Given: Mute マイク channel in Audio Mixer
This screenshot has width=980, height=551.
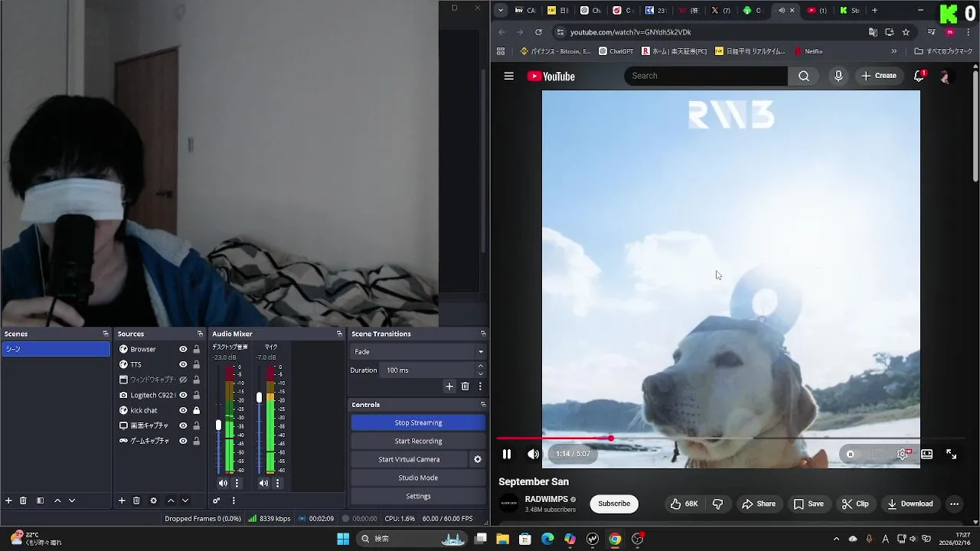Looking at the screenshot, I should pos(263,483).
